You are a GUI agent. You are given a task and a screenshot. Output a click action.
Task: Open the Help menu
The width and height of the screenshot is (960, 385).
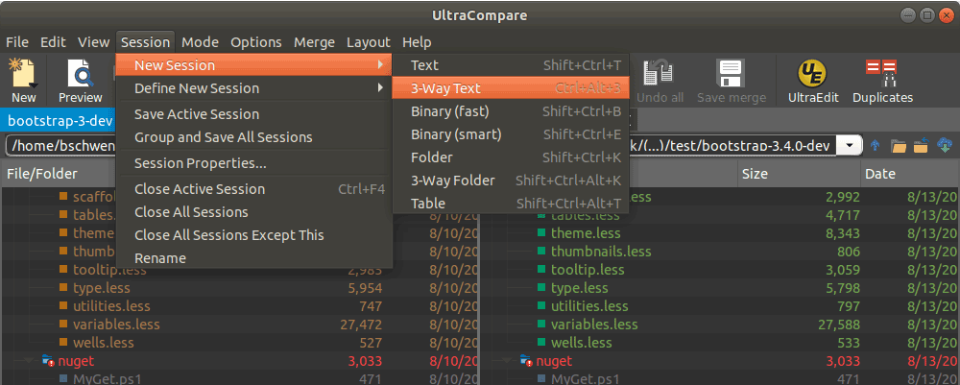[417, 42]
